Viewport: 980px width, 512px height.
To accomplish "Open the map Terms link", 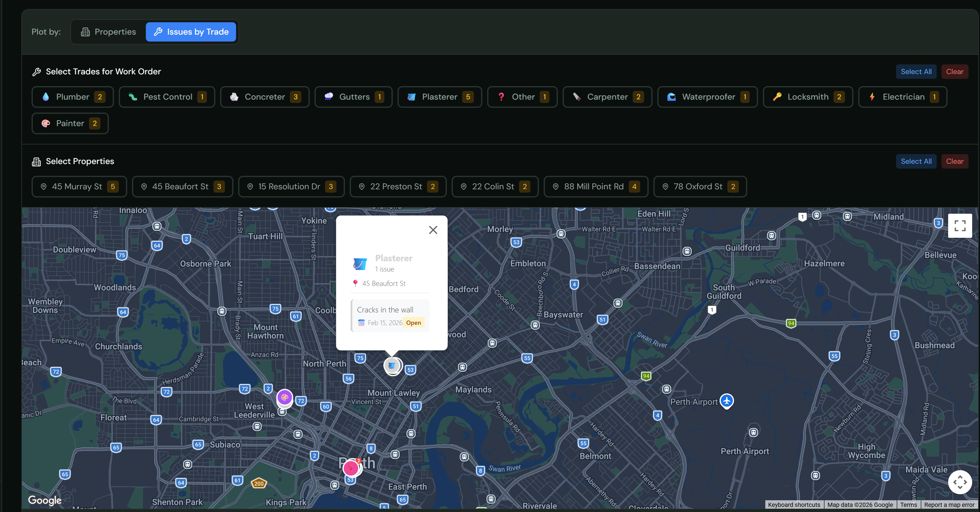I will 908,505.
